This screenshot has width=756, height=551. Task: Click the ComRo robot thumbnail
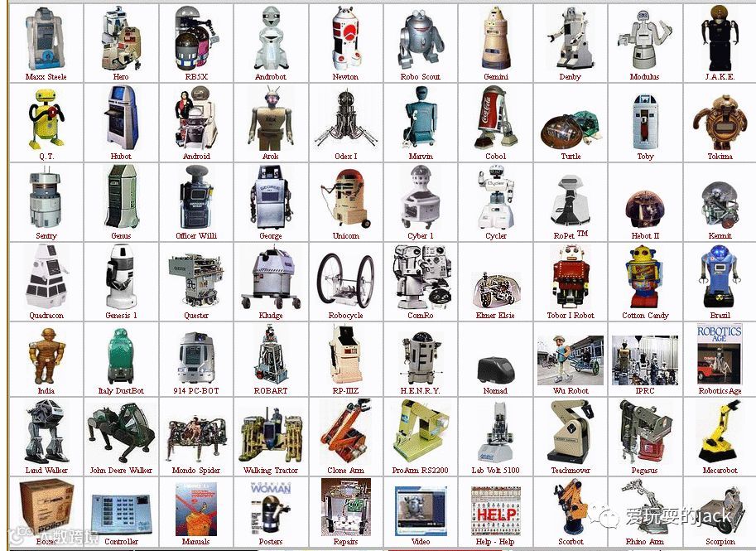[x=421, y=277]
